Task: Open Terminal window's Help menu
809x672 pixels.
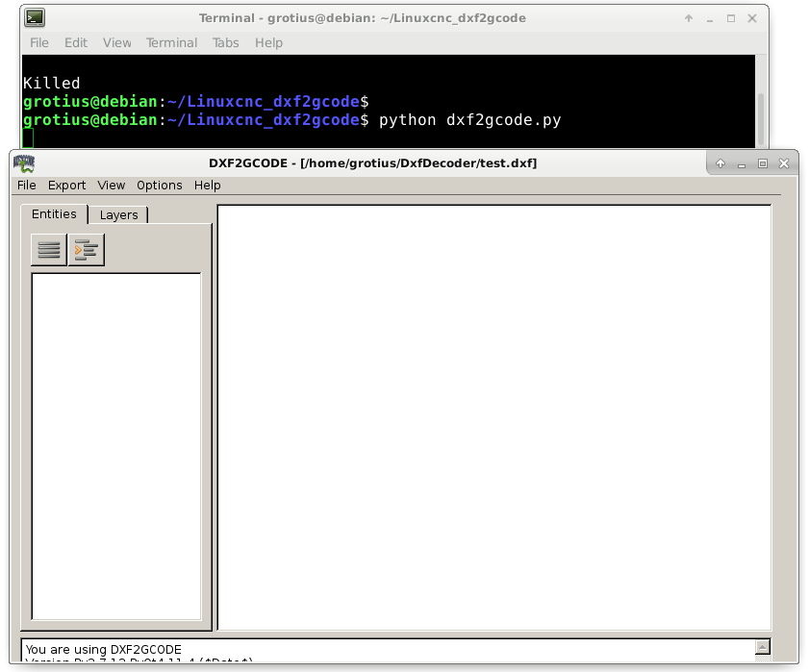Action: pos(268,43)
